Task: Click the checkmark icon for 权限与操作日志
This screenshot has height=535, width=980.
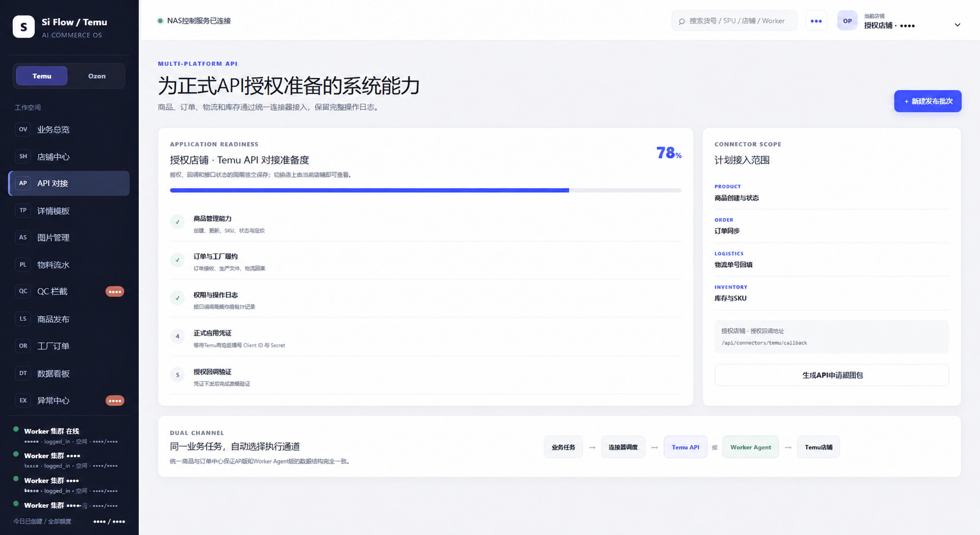Action: click(x=177, y=298)
